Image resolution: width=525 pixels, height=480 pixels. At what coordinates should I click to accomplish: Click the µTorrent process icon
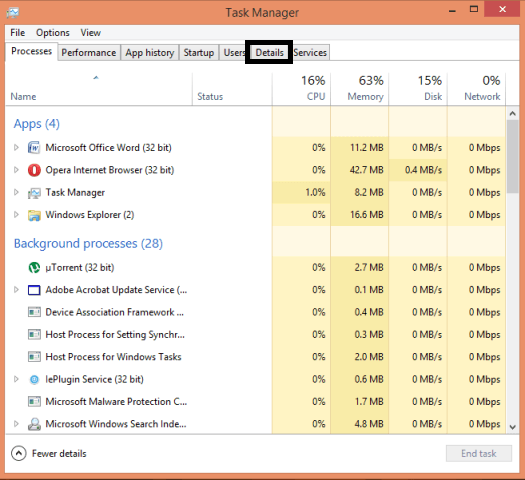tap(34, 267)
